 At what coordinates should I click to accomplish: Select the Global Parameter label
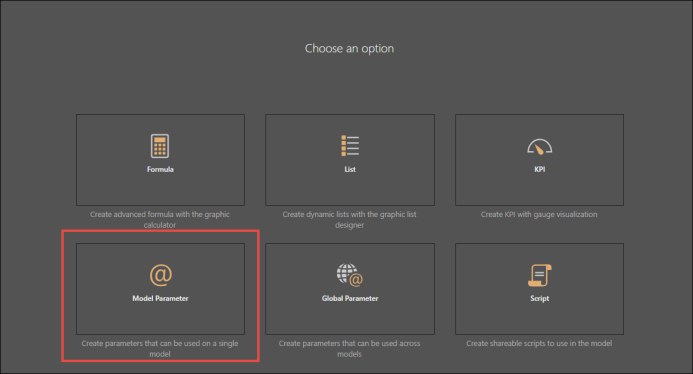(x=350, y=298)
